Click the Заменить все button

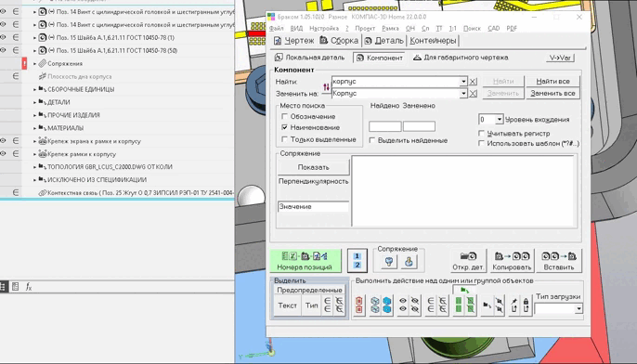click(x=552, y=94)
